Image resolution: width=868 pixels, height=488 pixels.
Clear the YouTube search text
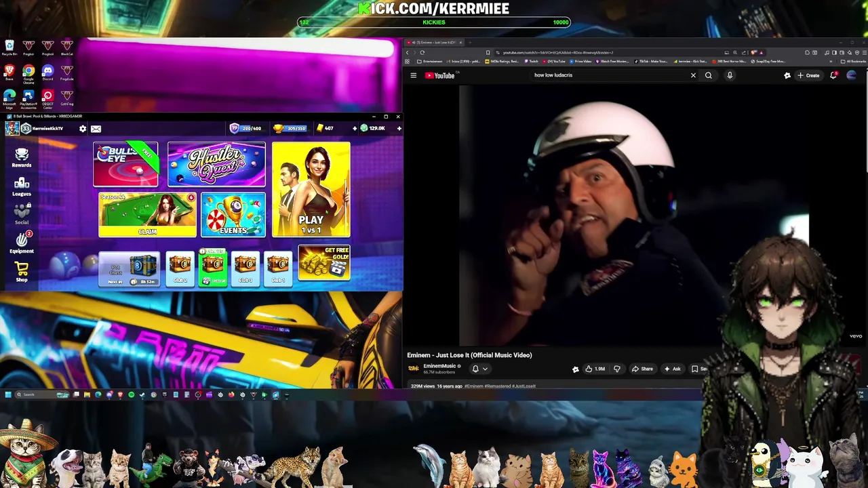point(693,75)
